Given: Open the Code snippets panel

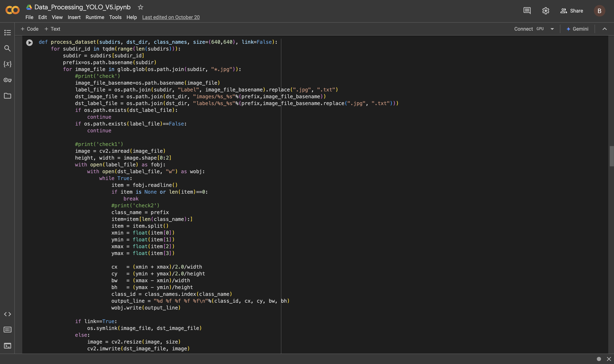Looking at the screenshot, I should [8, 314].
